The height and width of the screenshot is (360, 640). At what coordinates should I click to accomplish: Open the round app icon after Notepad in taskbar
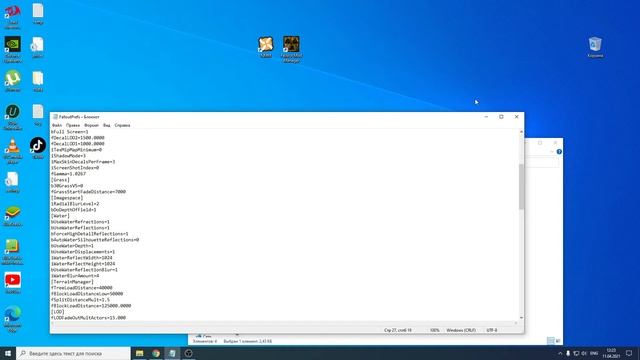click(x=189, y=353)
